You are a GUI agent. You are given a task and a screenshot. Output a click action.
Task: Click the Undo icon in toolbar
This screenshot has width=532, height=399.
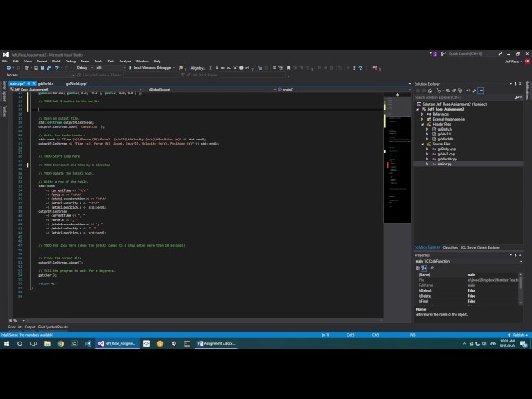click(57, 68)
